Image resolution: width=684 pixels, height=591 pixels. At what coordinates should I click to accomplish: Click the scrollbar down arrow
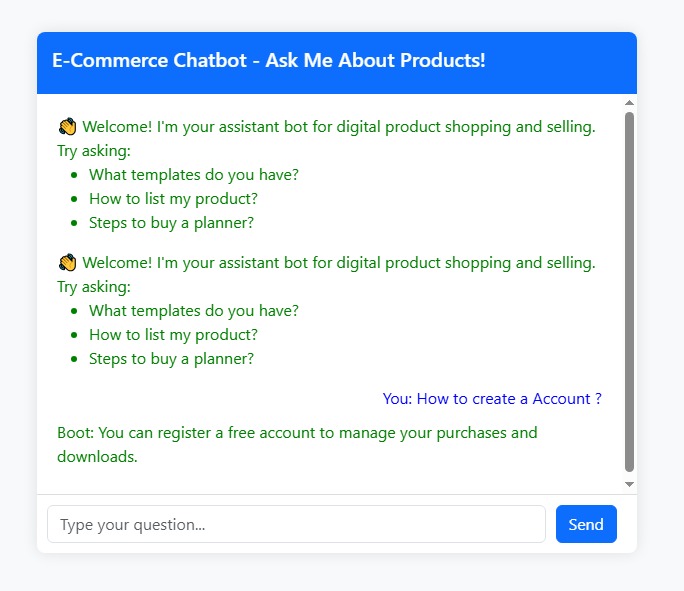click(x=629, y=484)
